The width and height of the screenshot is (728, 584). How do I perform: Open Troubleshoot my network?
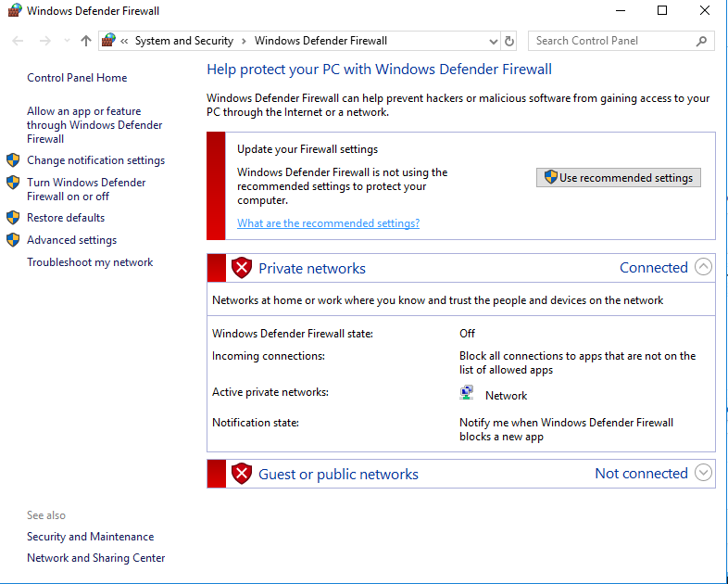90,262
